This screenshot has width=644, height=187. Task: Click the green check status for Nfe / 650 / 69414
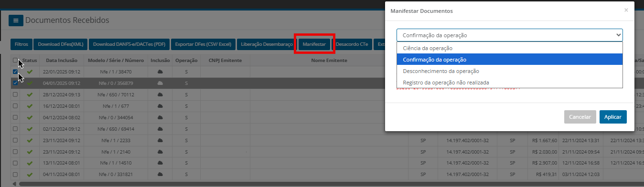click(x=30, y=129)
